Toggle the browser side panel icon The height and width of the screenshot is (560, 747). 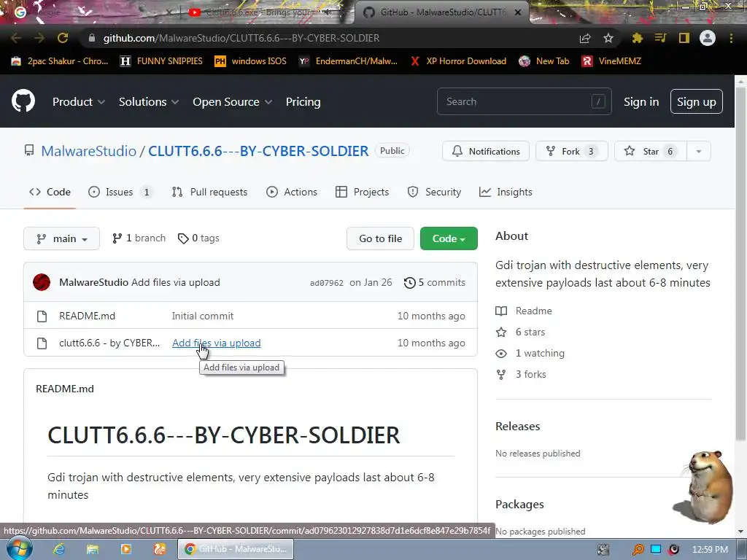tap(684, 38)
